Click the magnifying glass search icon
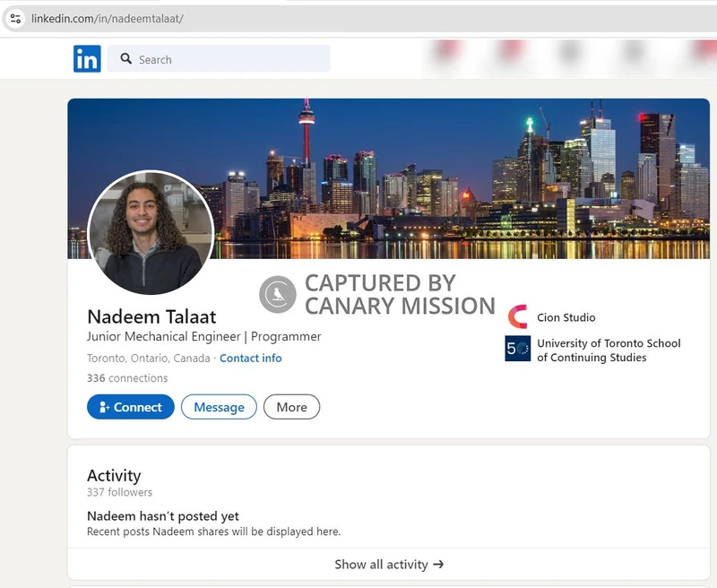This screenshot has width=717, height=588. (126, 59)
